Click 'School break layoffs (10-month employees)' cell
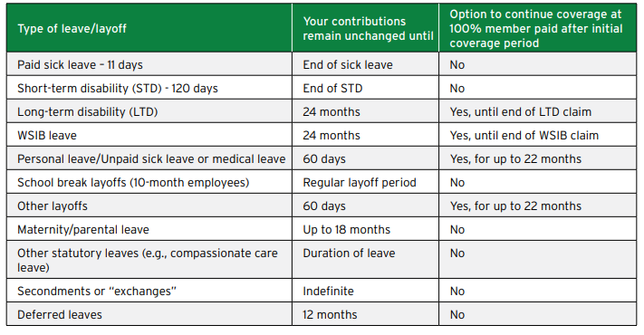This screenshot has height=335, width=644. pos(149,182)
